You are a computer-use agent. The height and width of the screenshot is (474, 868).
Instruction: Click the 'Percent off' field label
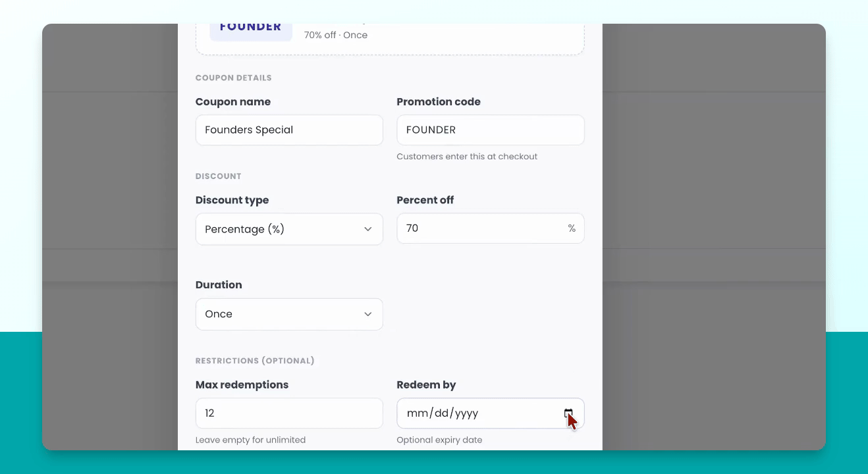(425, 200)
